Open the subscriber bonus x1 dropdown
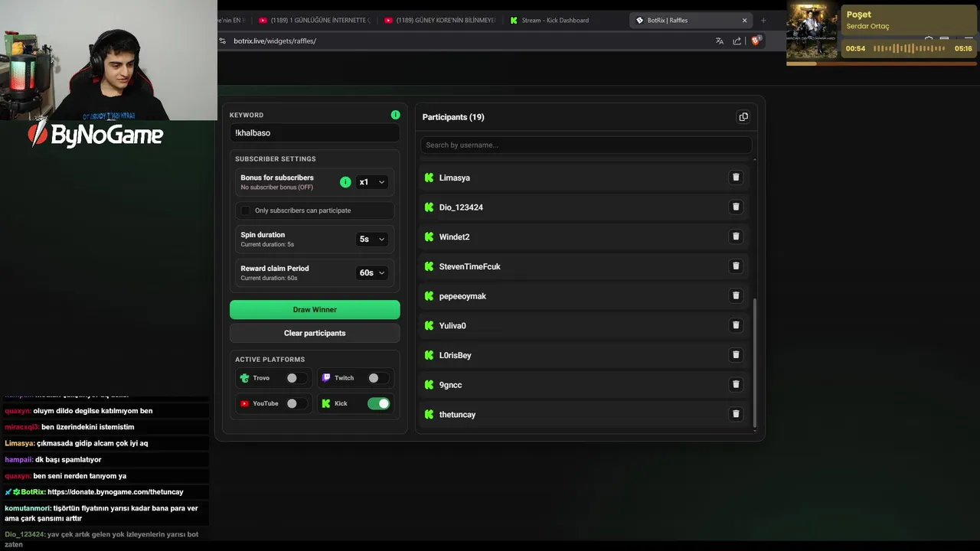Screen dimensions: 980x551 372,182
